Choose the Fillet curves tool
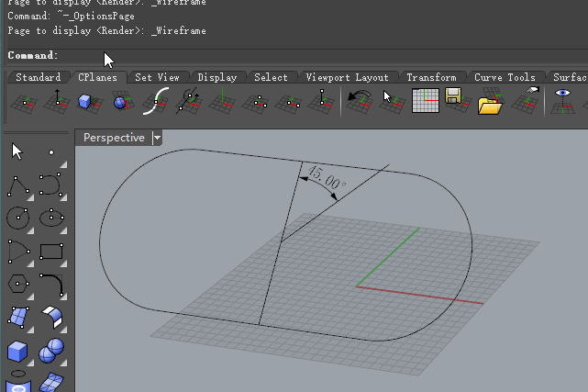The width and height of the screenshot is (588, 392). point(51,286)
